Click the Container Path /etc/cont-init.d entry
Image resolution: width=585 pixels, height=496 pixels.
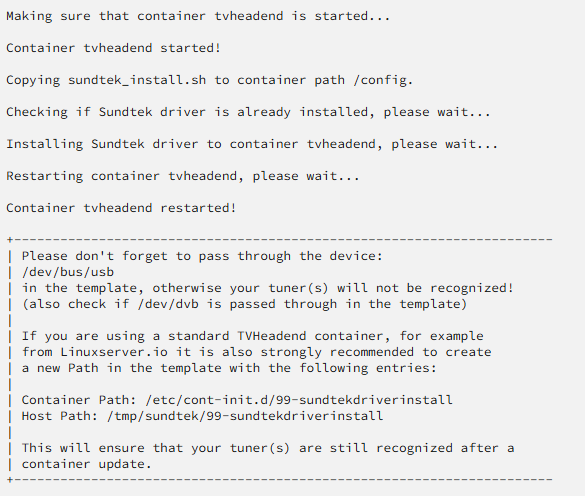click(x=237, y=400)
